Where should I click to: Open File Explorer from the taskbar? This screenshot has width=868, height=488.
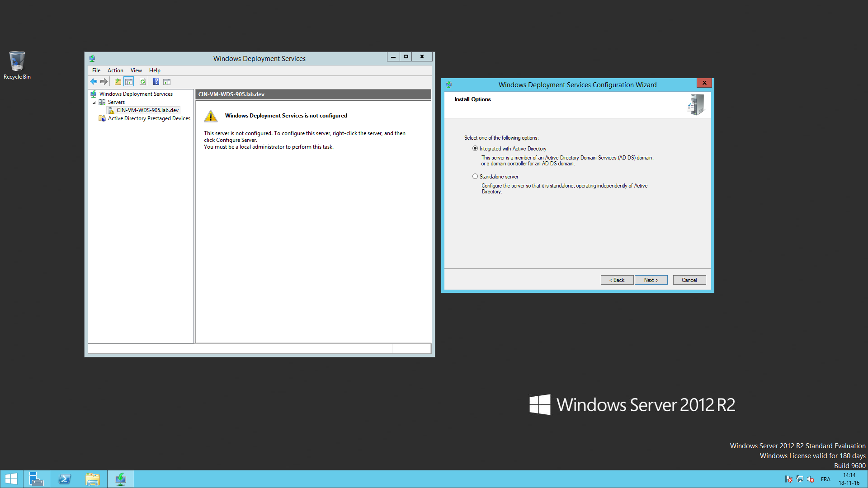click(93, 479)
